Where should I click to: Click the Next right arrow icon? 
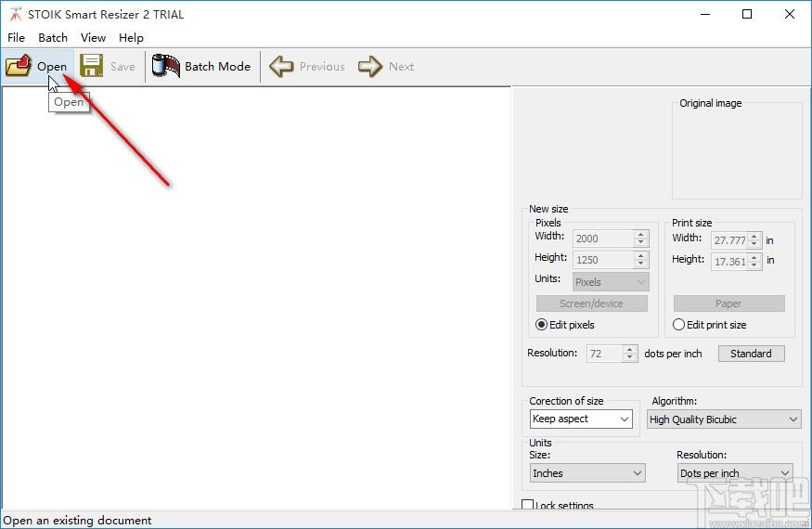[370, 67]
